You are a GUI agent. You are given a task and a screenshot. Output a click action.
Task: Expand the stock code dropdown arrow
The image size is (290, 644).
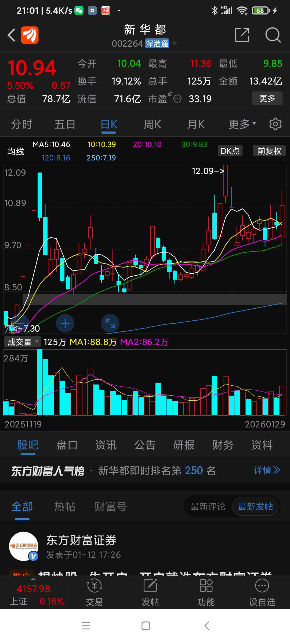(174, 43)
